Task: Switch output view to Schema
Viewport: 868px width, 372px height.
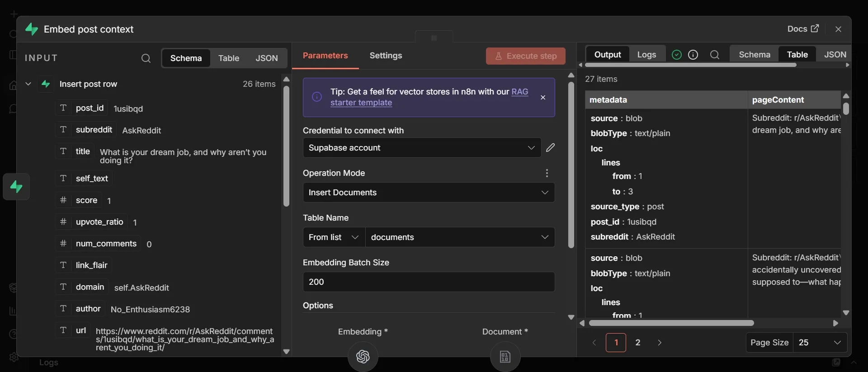Action: 755,55
